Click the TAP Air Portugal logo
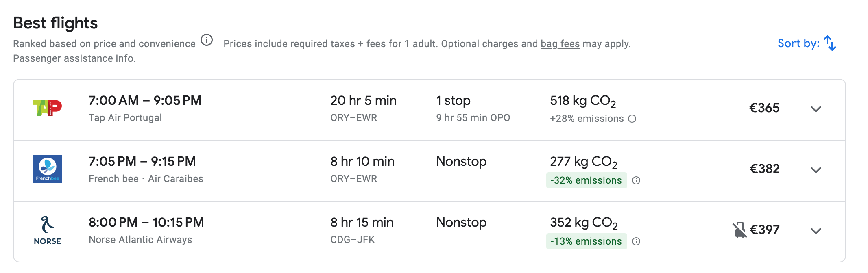The image size is (868, 273). (47, 108)
